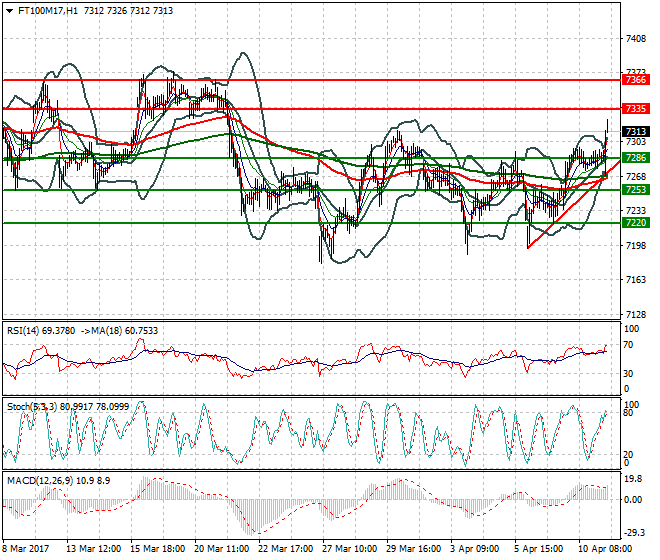Click the RSI scale value 30
The width and height of the screenshot is (660, 560).
[628, 373]
